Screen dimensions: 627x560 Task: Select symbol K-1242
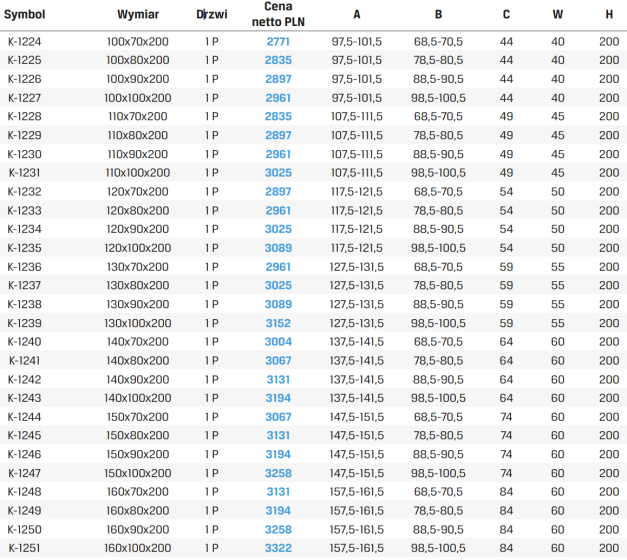tap(24, 380)
